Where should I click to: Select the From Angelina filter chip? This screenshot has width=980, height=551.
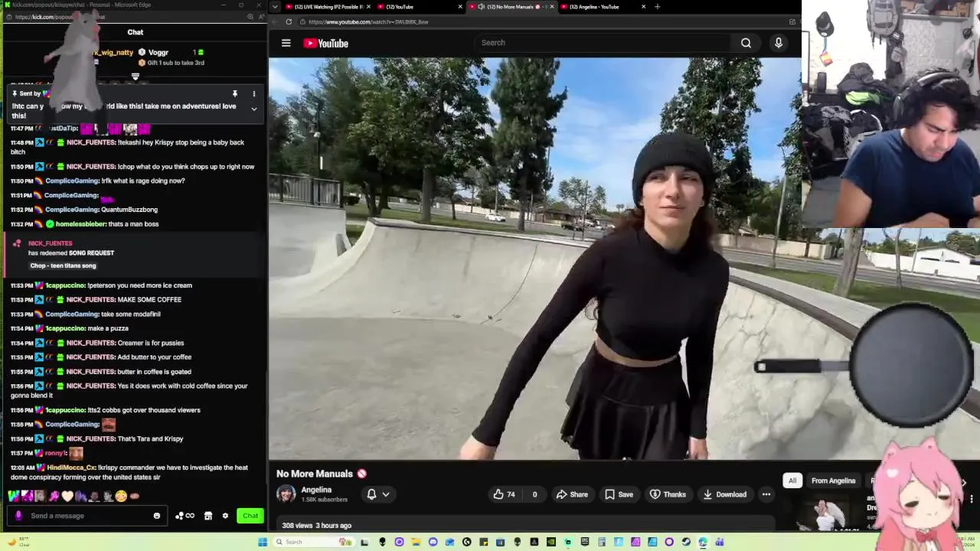833,481
